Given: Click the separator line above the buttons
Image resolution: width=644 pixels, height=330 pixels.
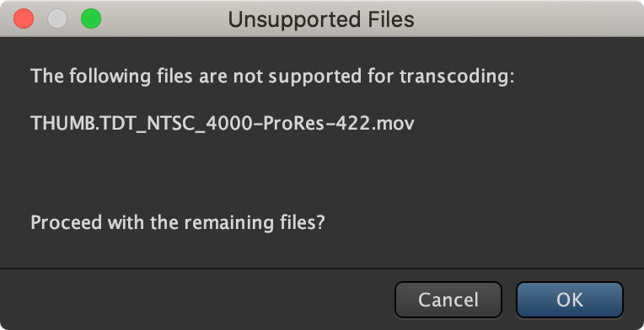Looking at the screenshot, I should [x=322, y=269].
